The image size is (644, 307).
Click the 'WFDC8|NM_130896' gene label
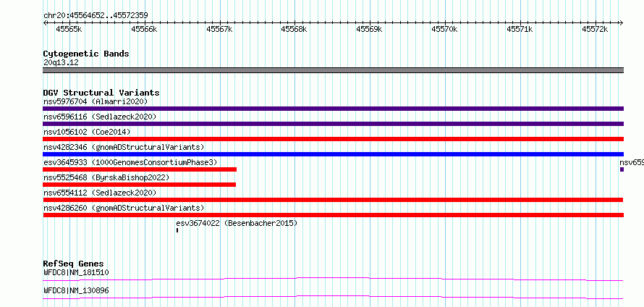pos(76,290)
